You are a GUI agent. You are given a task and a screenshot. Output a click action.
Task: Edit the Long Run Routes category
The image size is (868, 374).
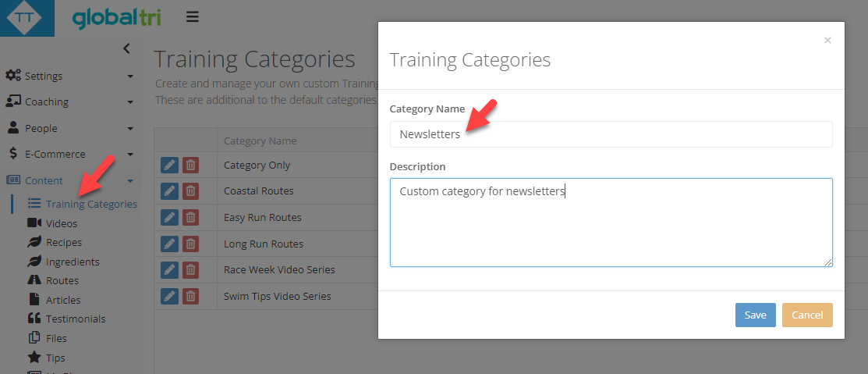tap(169, 244)
